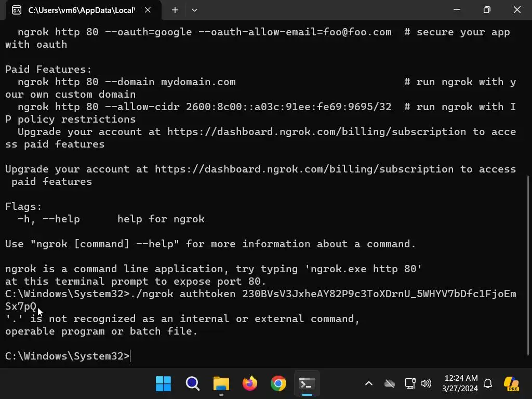Click the PRE badge tray icon
Screen dimensions: 532x399
tap(511, 384)
